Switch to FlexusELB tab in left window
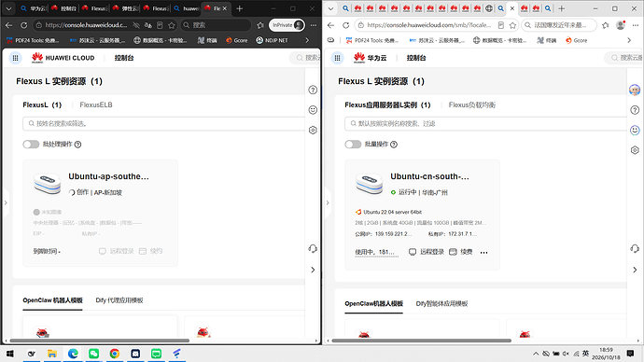 click(x=96, y=105)
